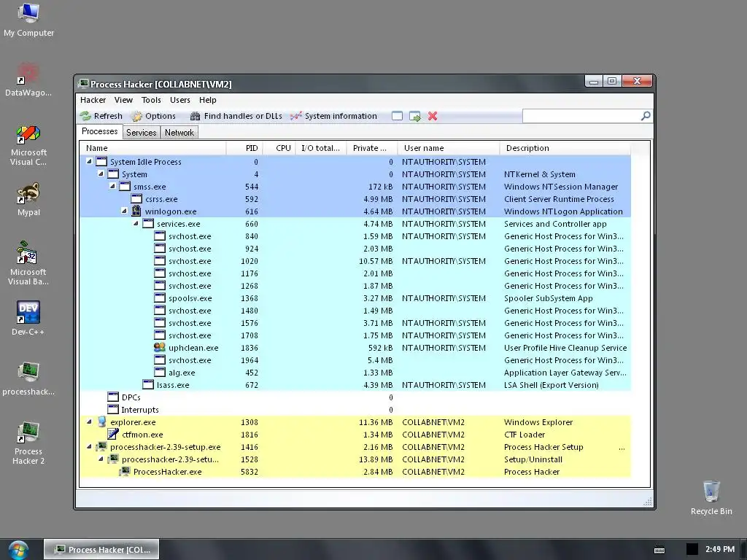This screenshot has height=560, width=747.
Task: Collapse the services.exe tree node
Action: coord(136,223)
